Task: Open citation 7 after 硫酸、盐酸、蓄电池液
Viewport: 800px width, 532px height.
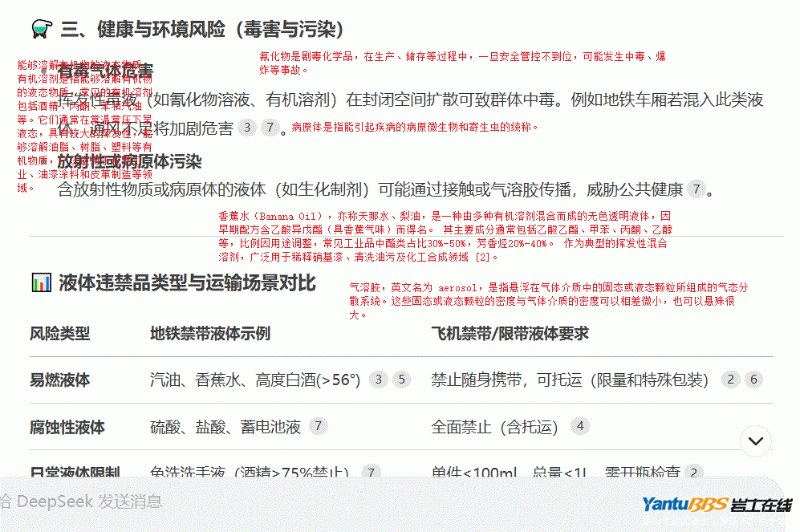Action: pos(319,426)
